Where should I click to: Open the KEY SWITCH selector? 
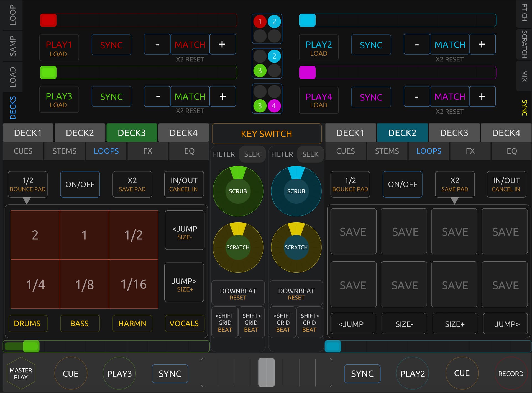point(267,134)
